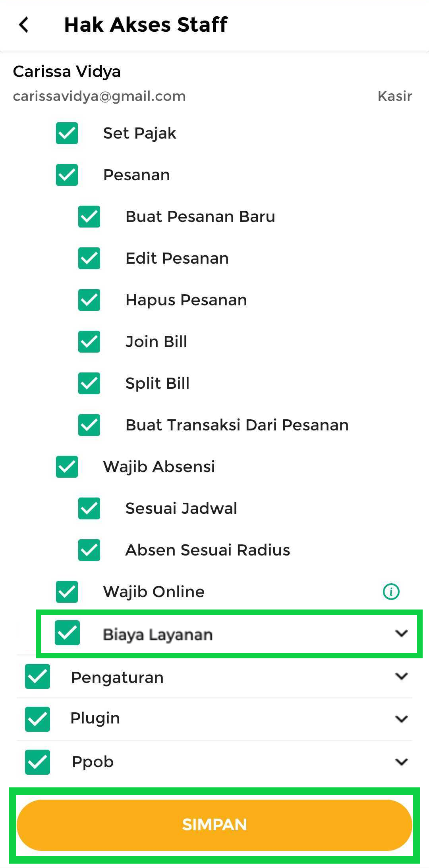Tap the back arrow icon

pyautogui.click(x=24, y=25)
